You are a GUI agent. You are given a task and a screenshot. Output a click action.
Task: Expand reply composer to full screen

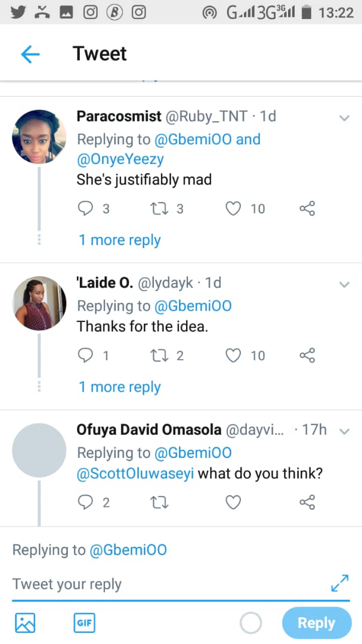coord(339,583)
